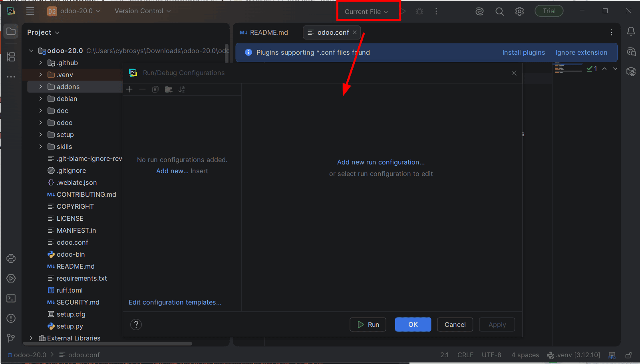Image resolution: width=640 pixels, height=364 pixels.
Task: Toggle read-only lock icon in status bar
Action: [628, 355]
